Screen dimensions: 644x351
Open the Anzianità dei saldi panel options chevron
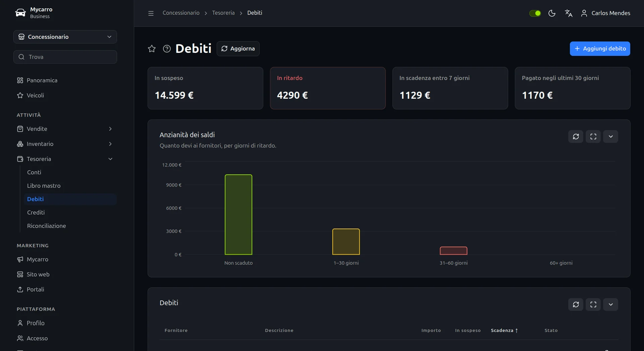(611, 137)
